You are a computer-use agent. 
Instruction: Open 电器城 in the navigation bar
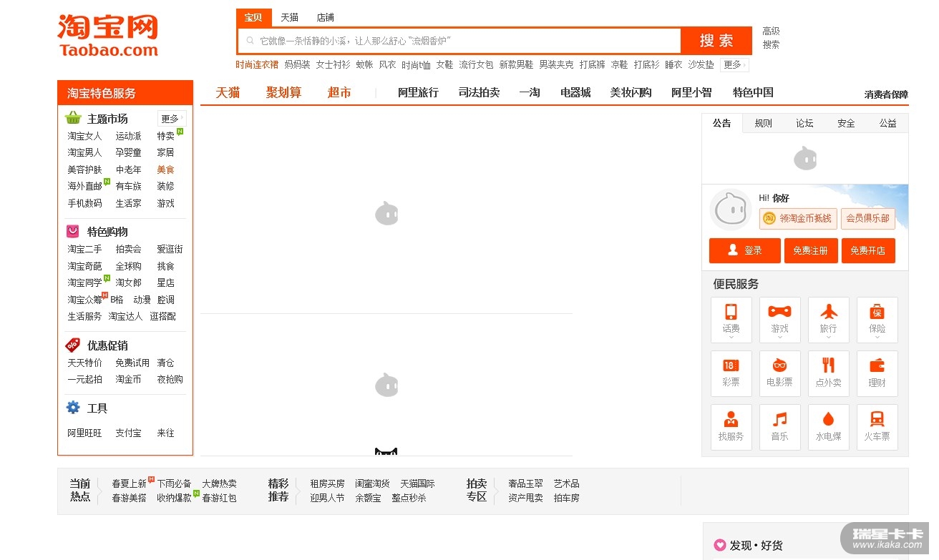tap(575, 92)
